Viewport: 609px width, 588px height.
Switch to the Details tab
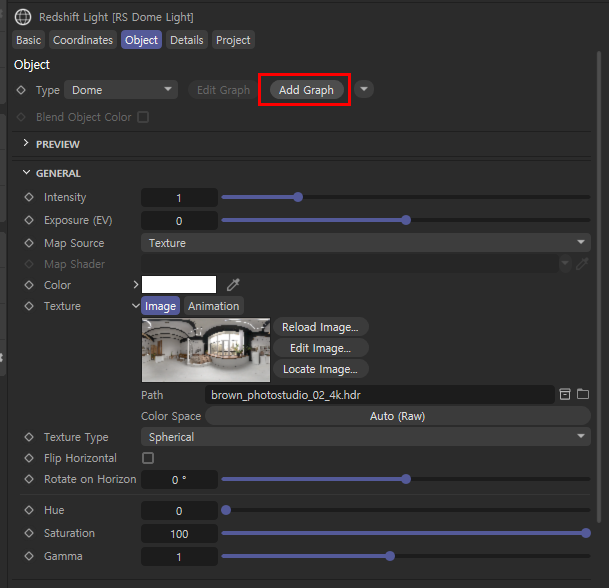[x=186, y=40]
